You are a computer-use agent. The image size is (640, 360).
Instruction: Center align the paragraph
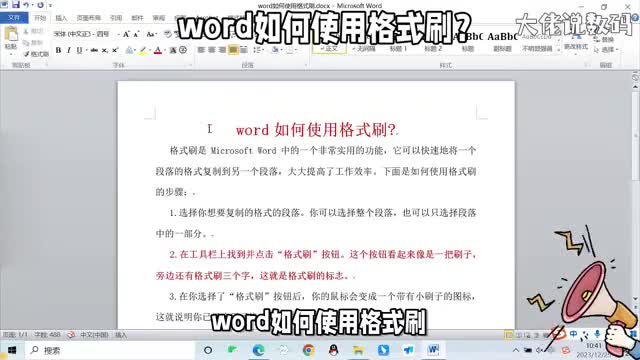point(212,50)
